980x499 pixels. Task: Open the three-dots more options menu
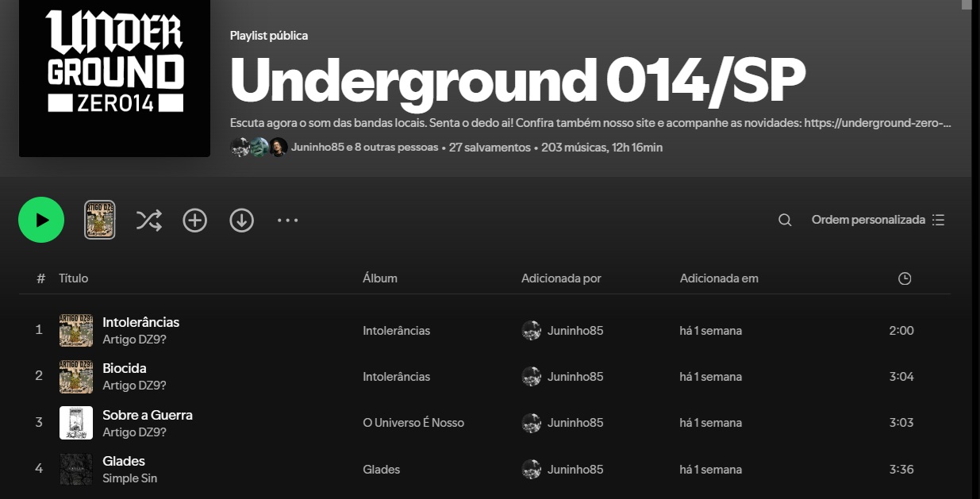tap(287, 220)
